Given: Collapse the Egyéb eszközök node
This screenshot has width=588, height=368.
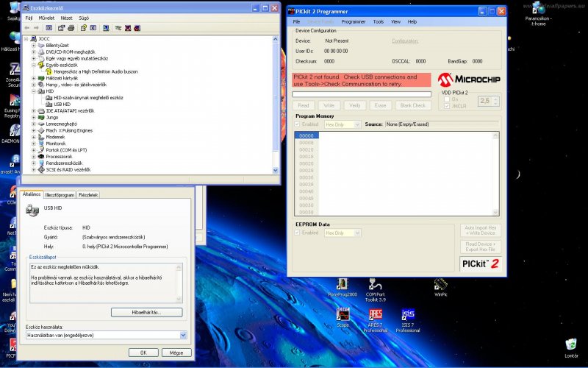Looking at the screenshot, I should (x=34, y=65).
